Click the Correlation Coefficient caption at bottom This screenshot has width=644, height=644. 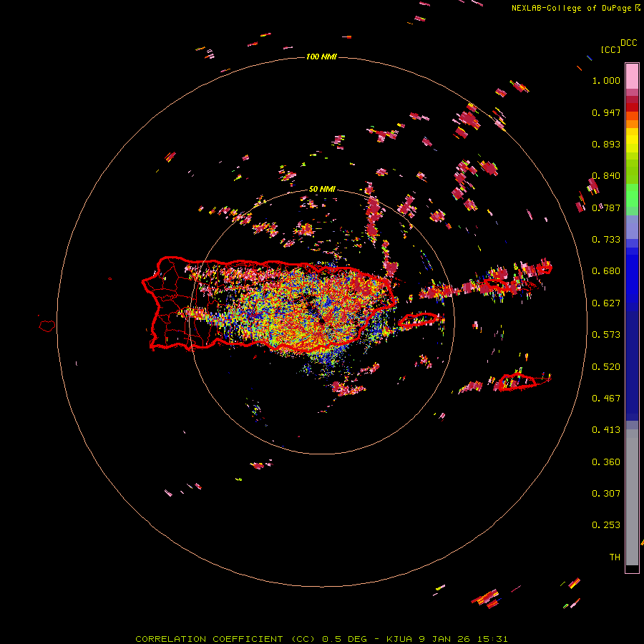coord(321,639)
